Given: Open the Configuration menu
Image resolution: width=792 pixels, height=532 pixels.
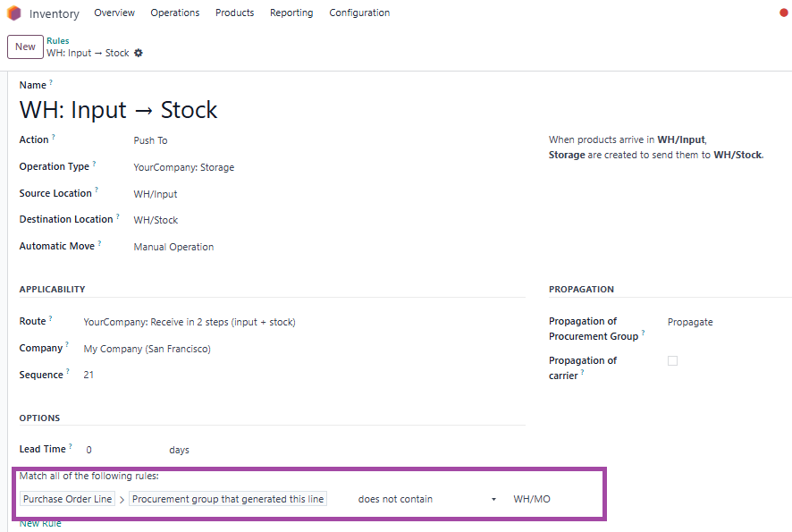Looking at the screenshot, I should pos(359,13).
